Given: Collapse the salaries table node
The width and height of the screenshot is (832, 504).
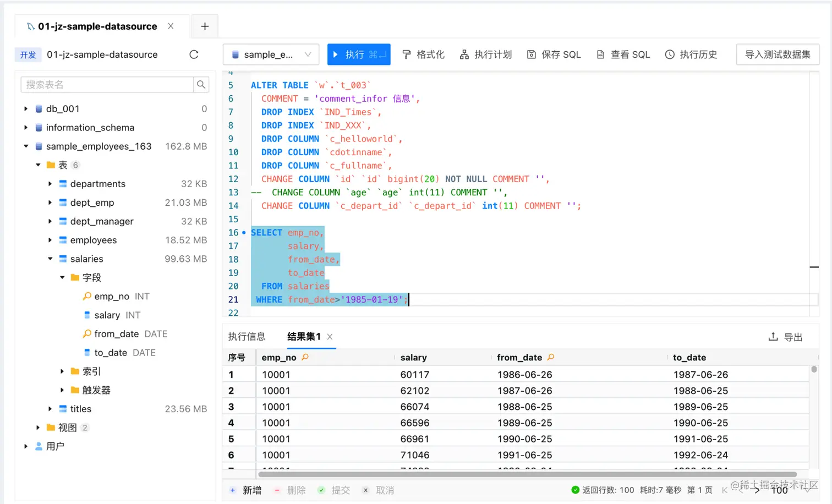Looking at the screenshot, I should pos(50,259).
